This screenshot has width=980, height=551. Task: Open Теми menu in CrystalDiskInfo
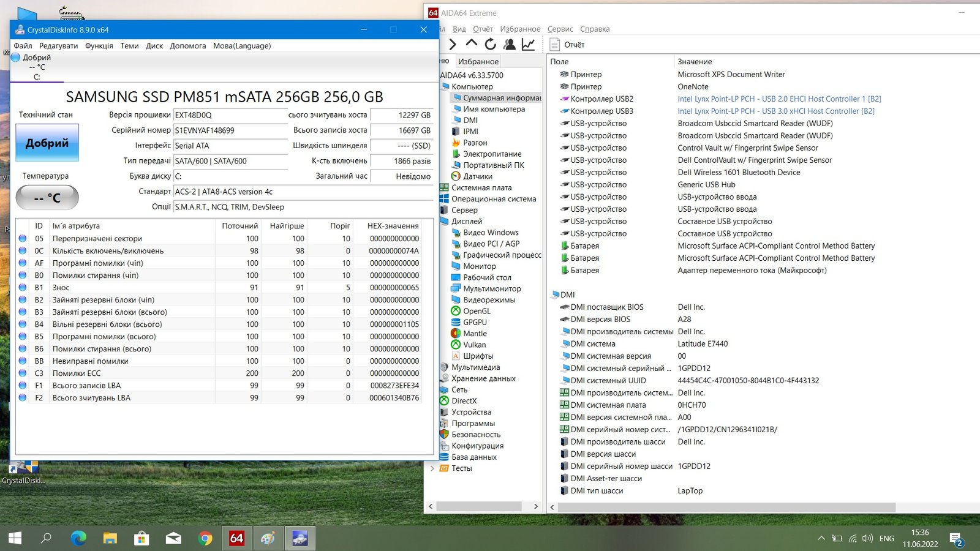click(129, 46)
